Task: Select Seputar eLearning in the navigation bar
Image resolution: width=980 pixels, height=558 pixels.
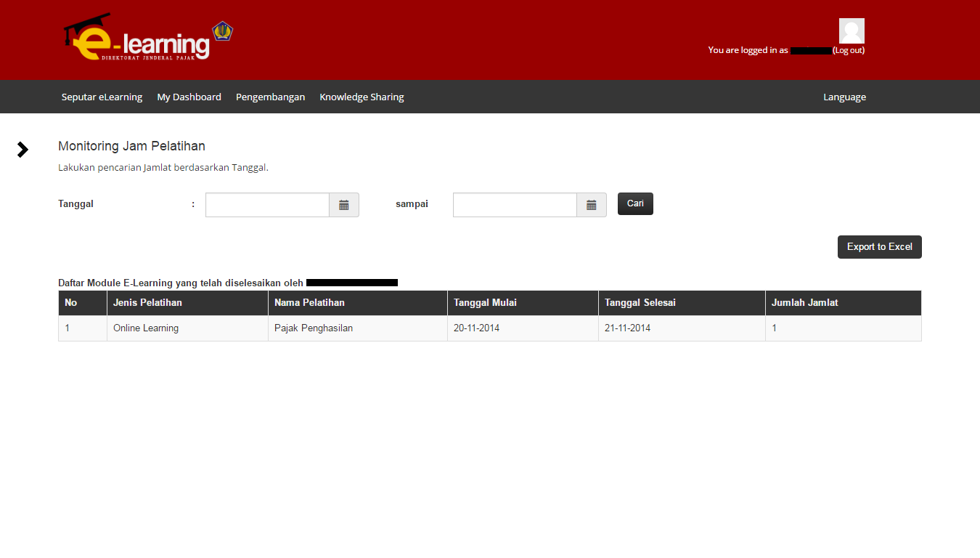Action: (102, 96)
